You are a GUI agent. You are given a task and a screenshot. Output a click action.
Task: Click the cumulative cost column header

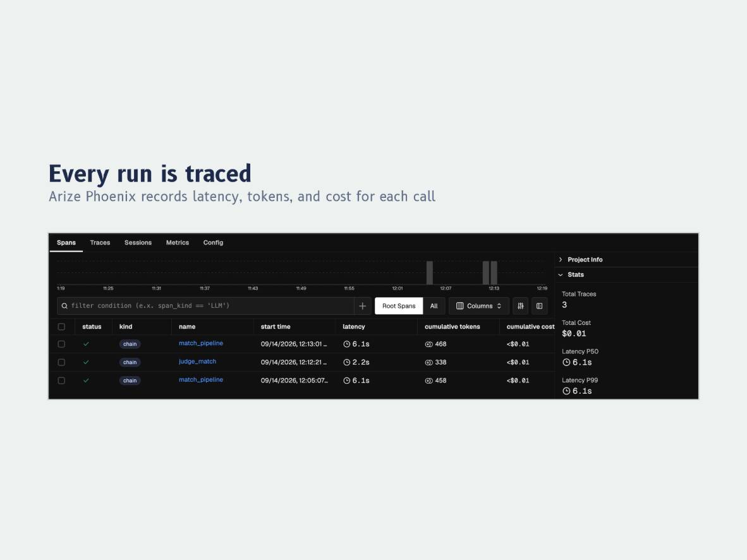tap(530, 327)
